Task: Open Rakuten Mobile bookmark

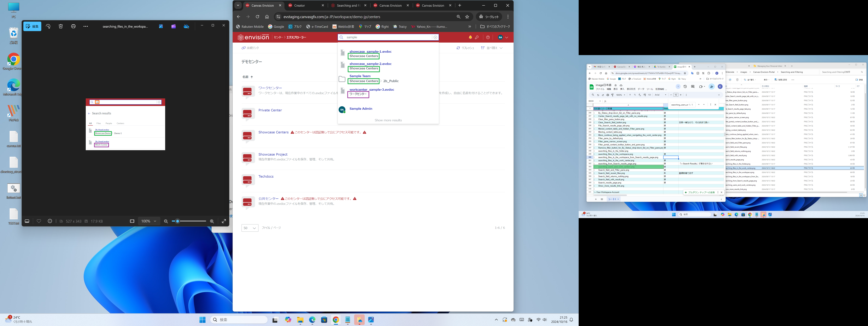Action: [250, 27]
